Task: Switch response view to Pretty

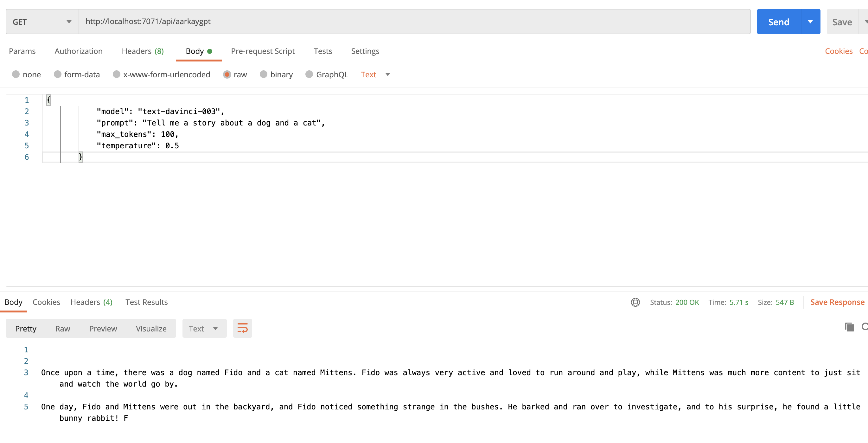Action: 26,328
